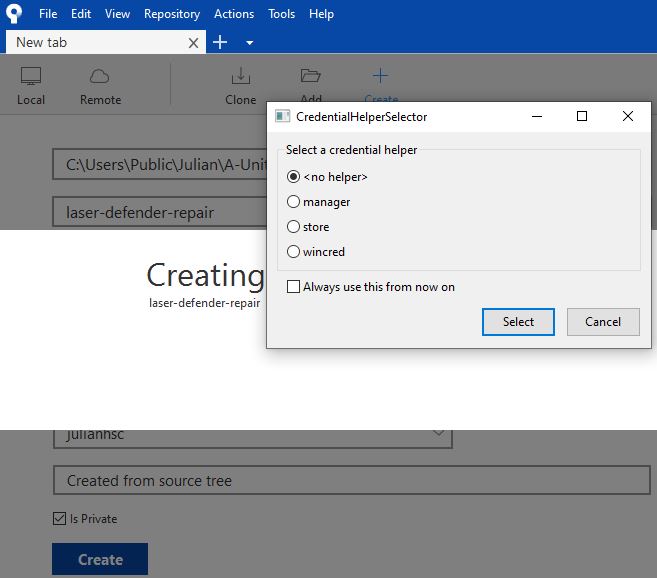The width and height of the screenshot is (657, 578).
Task: Open the Help menu
Action: 321,14
